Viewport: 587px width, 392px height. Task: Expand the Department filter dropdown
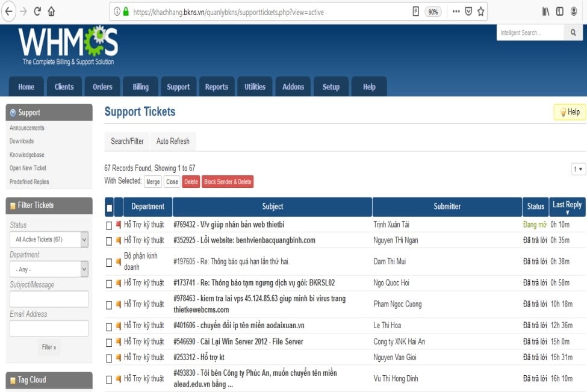pos(49,269)
